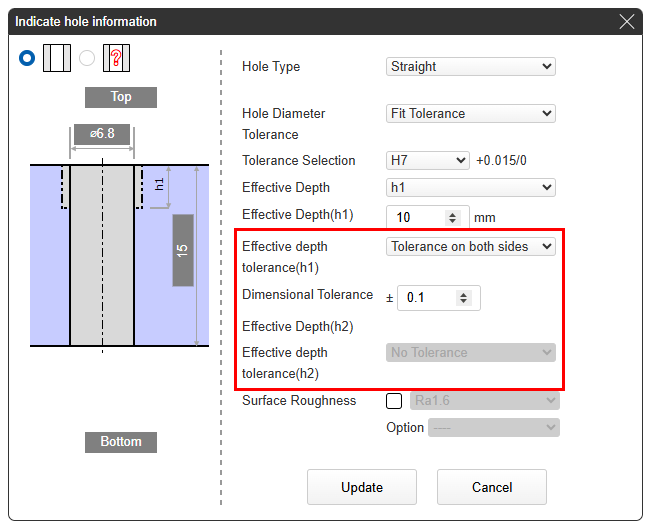Expand the H7 Tolerance Selection dropdown
This screenshot has height=527, width=652.
(427, 161)
